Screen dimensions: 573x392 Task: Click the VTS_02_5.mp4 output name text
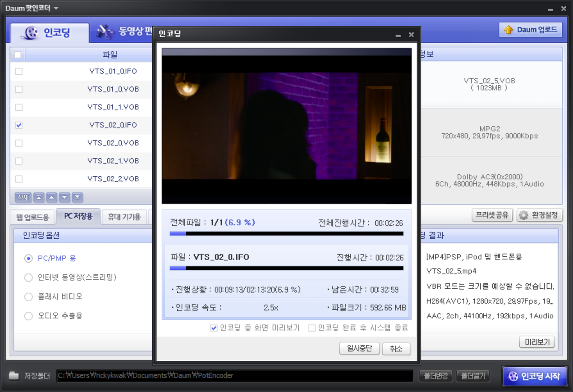point(451,271)
